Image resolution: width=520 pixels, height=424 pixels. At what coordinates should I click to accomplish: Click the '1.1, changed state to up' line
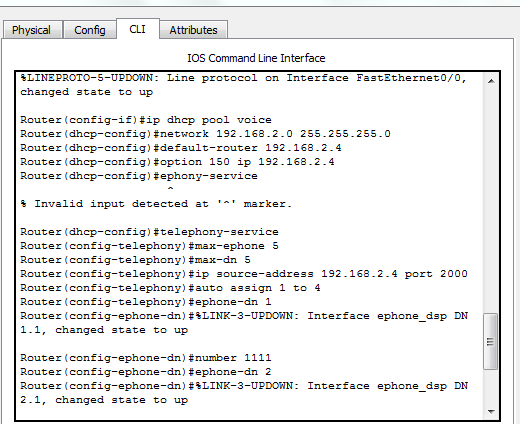coord(104,330)
